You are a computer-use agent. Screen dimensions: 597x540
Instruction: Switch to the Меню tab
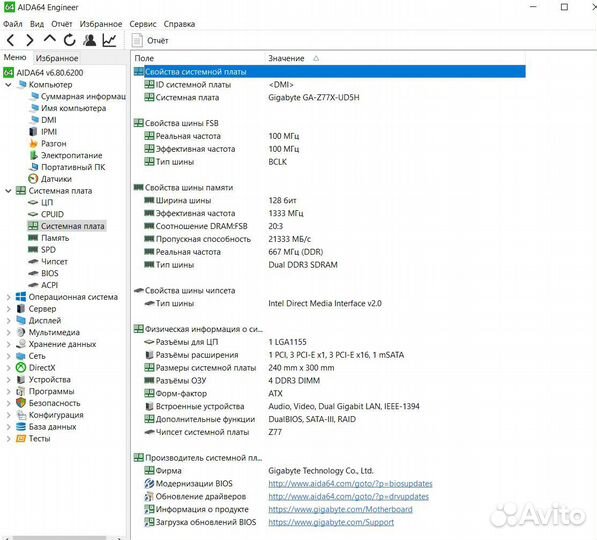pyautogui.click(x=15, y=58)
